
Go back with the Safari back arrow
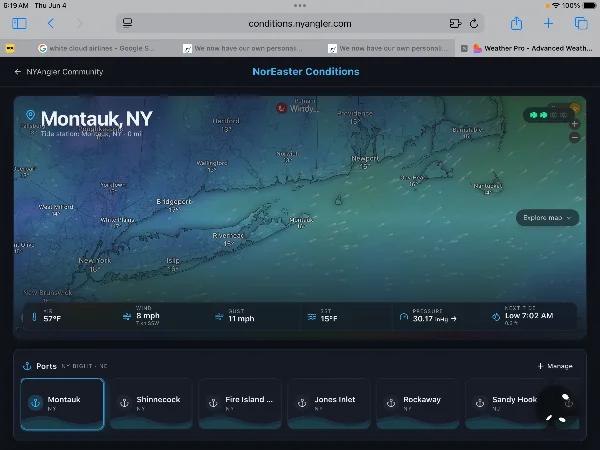coord(51,23)
